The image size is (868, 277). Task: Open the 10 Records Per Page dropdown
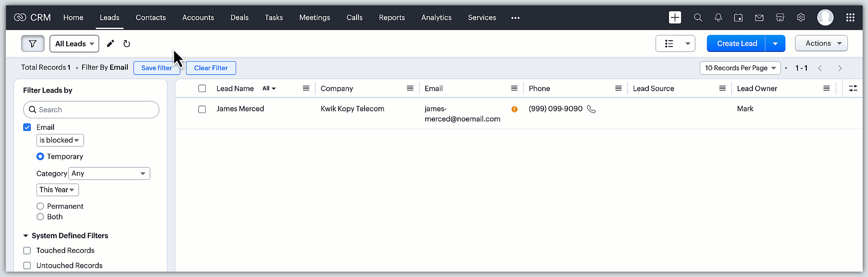pos(740,68)
